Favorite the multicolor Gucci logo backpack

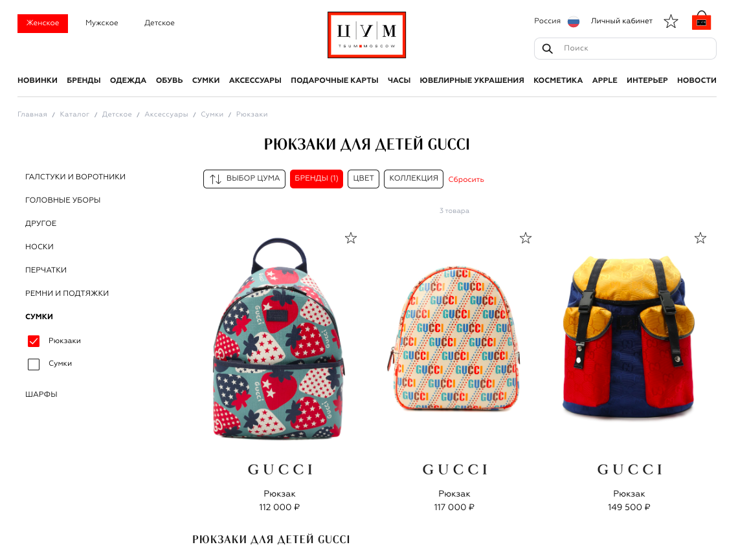pyautogui.click(x=525, y=238)
